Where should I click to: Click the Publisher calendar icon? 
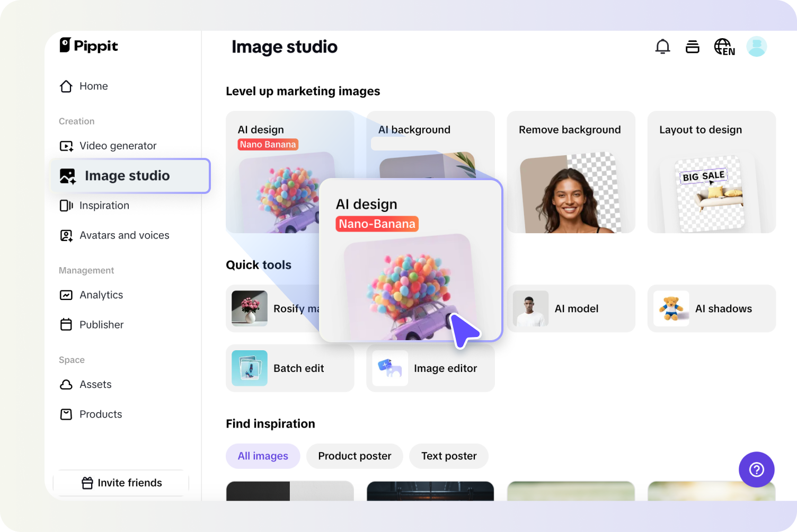point(66,324)
